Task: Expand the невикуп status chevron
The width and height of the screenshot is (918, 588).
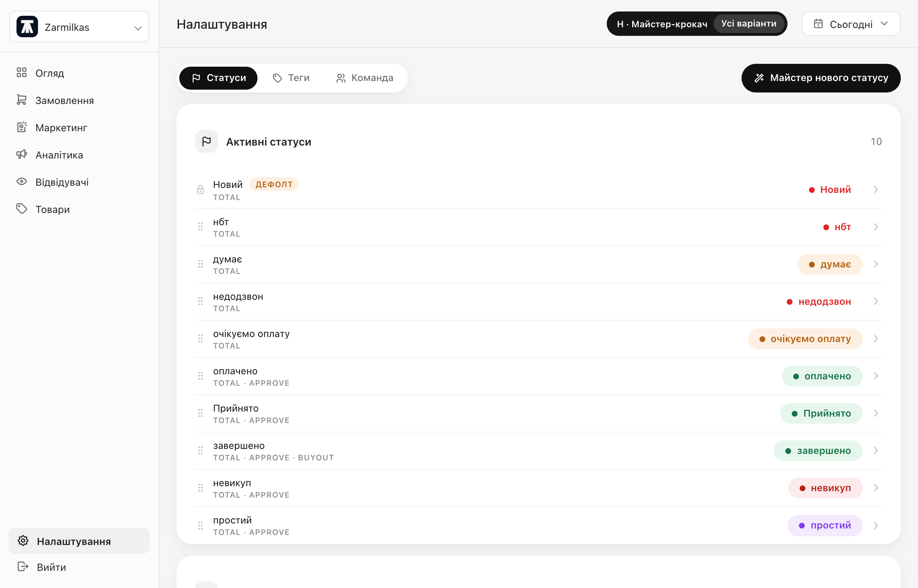Action: click(x=876, y=488)
